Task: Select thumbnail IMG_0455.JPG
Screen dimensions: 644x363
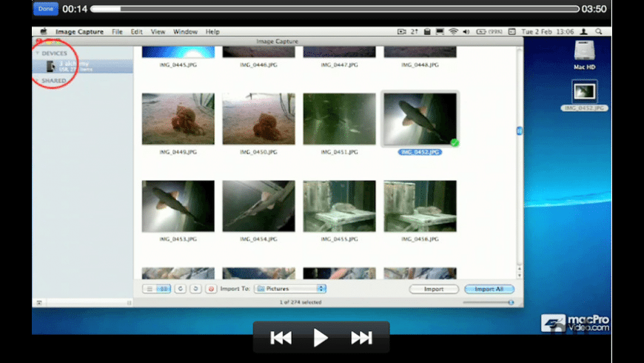Action: click(339, 206)
